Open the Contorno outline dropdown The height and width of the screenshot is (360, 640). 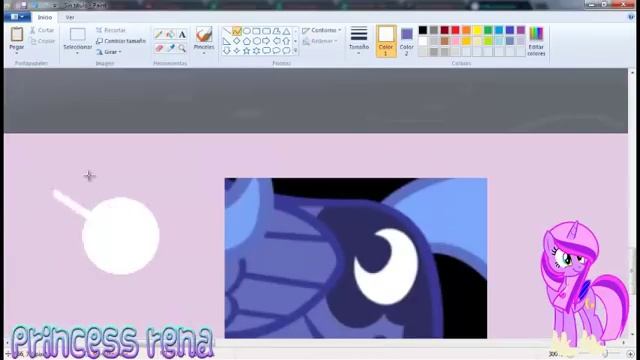coord(322,30)
